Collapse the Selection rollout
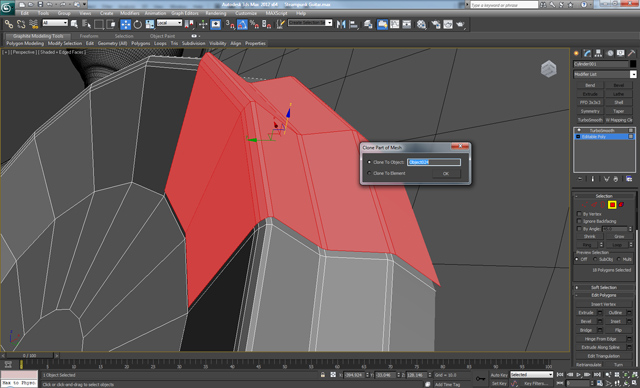 coord(604,196)
